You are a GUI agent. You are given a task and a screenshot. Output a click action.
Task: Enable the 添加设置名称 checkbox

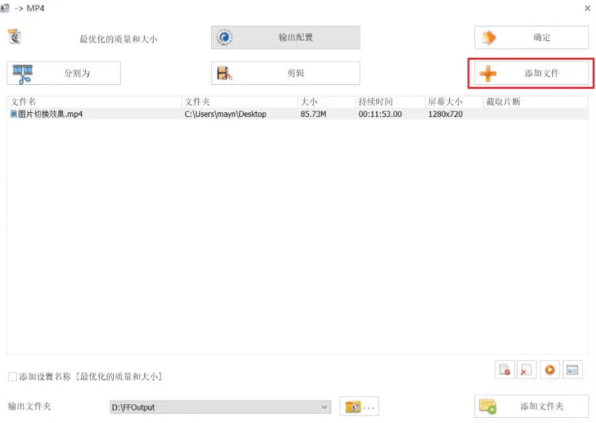tap(12, 377)
